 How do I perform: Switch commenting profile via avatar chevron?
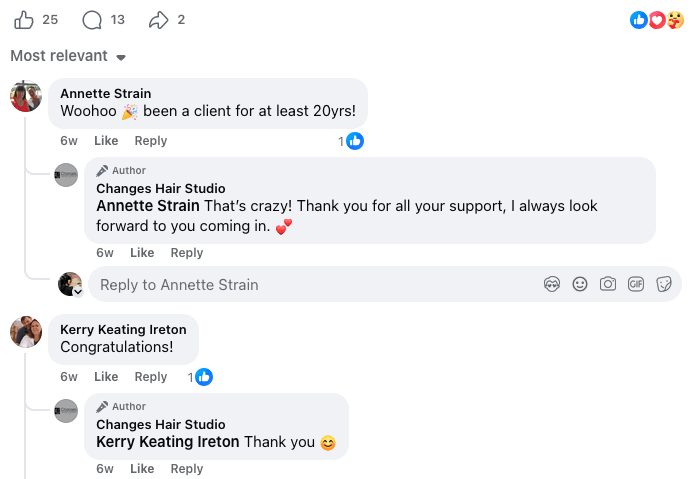(x=78, y=292)
